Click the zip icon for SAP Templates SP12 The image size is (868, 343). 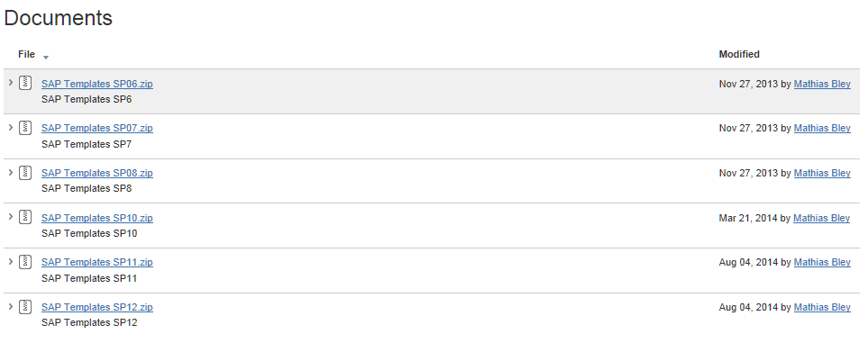[25, 306]
